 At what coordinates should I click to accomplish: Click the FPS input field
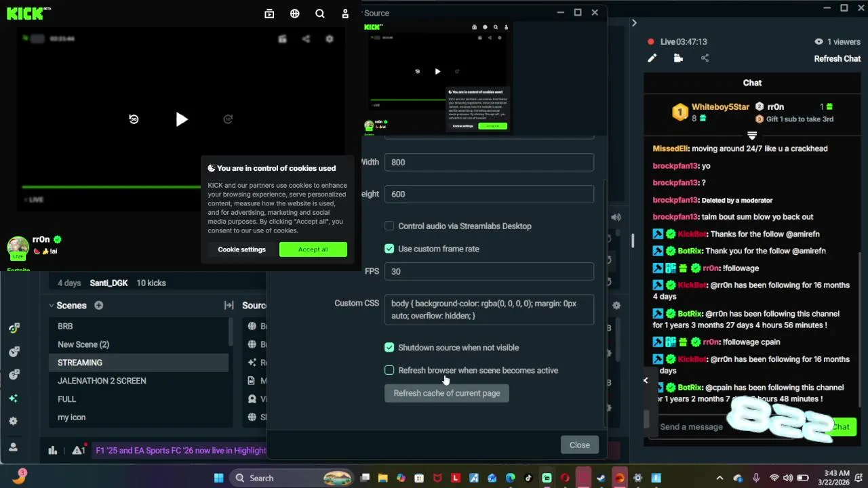(489, 271)
